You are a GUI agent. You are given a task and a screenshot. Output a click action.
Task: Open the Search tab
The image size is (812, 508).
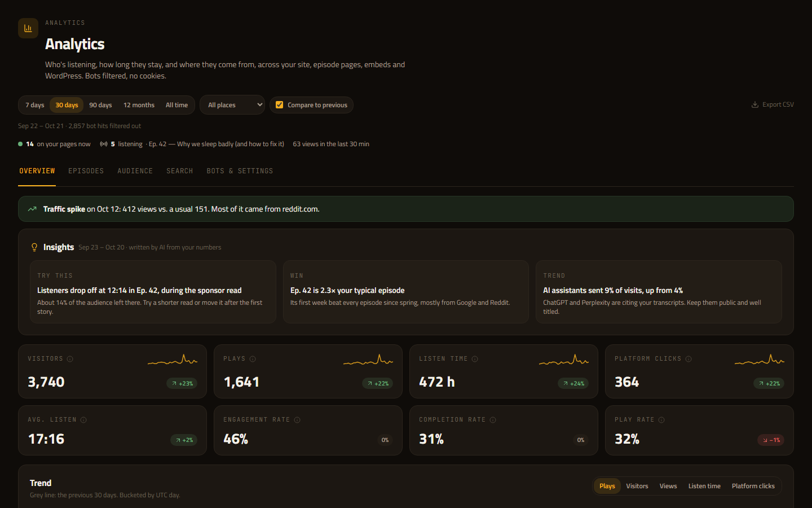click(x=180, y=171)
